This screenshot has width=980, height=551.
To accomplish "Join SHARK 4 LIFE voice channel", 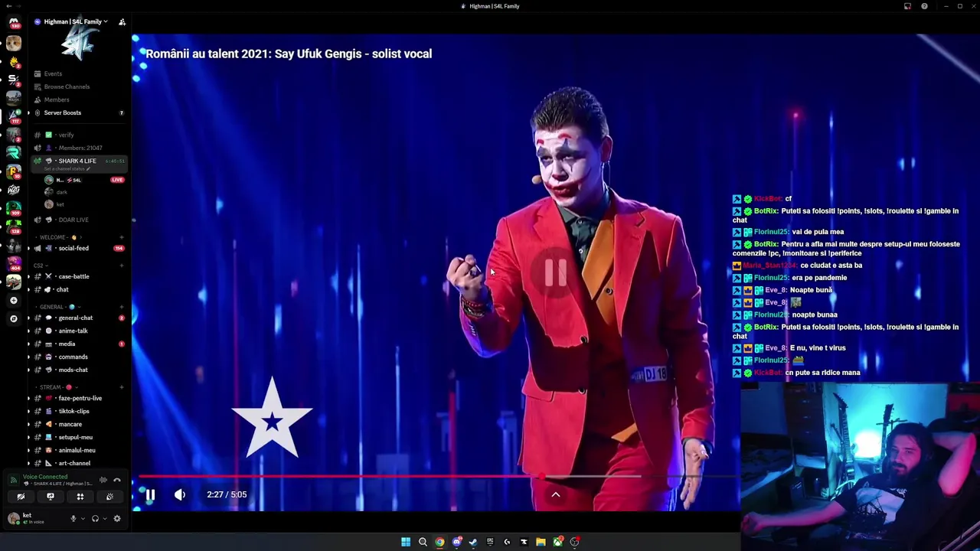I will click(79, 161).
